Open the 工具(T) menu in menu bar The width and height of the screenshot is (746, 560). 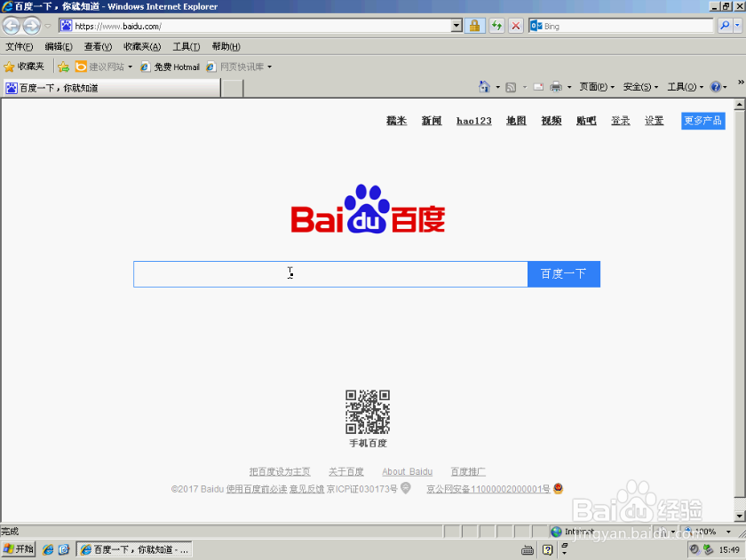[186, 46]
